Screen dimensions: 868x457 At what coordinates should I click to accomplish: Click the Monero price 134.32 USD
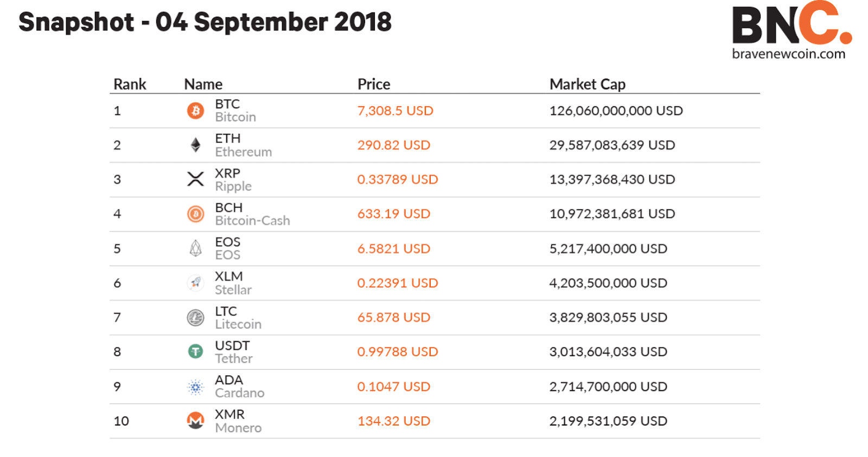coord(393,421)
